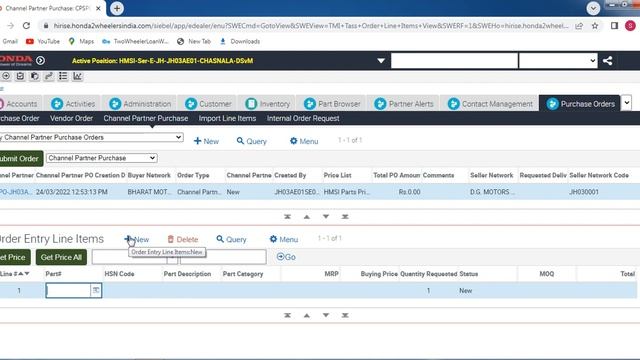The height and width of the screenshot is (360, 640).
Task: Click the Submit Order button
Action: click(21, 158)
